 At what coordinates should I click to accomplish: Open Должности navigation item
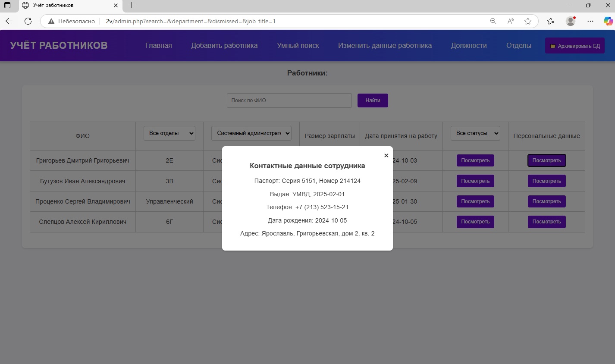point(469,46)
